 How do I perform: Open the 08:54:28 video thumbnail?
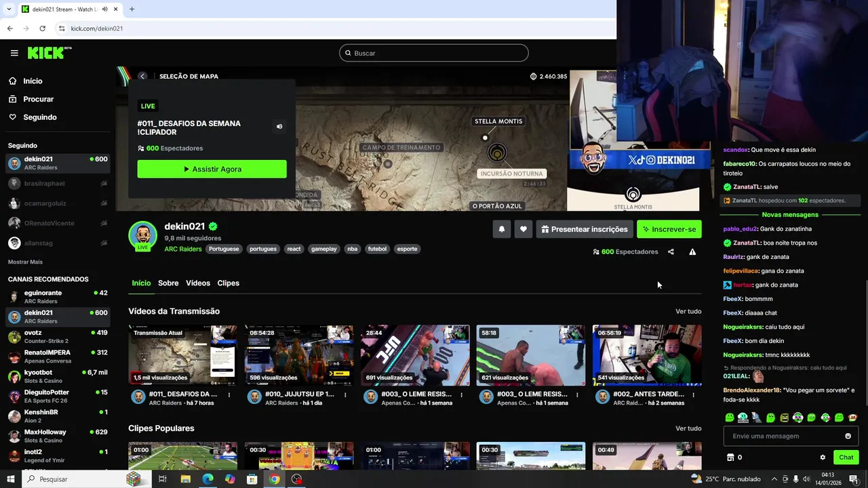[299, 355]
